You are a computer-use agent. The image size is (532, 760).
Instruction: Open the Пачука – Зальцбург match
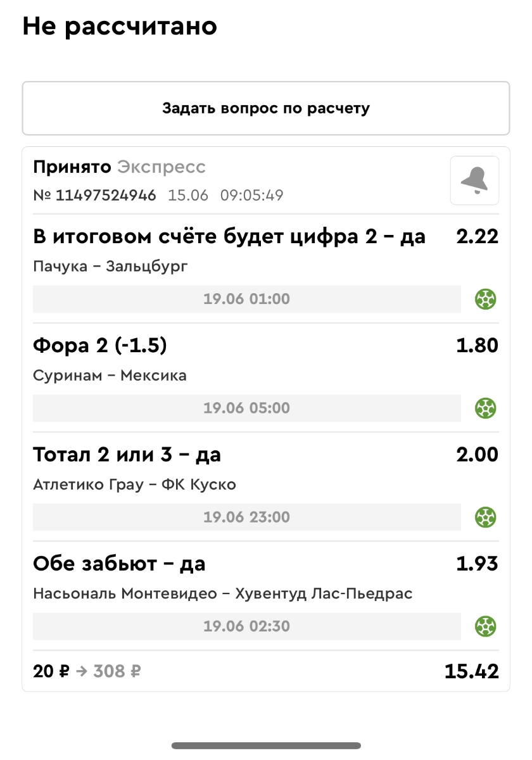(x=110, y=266)
